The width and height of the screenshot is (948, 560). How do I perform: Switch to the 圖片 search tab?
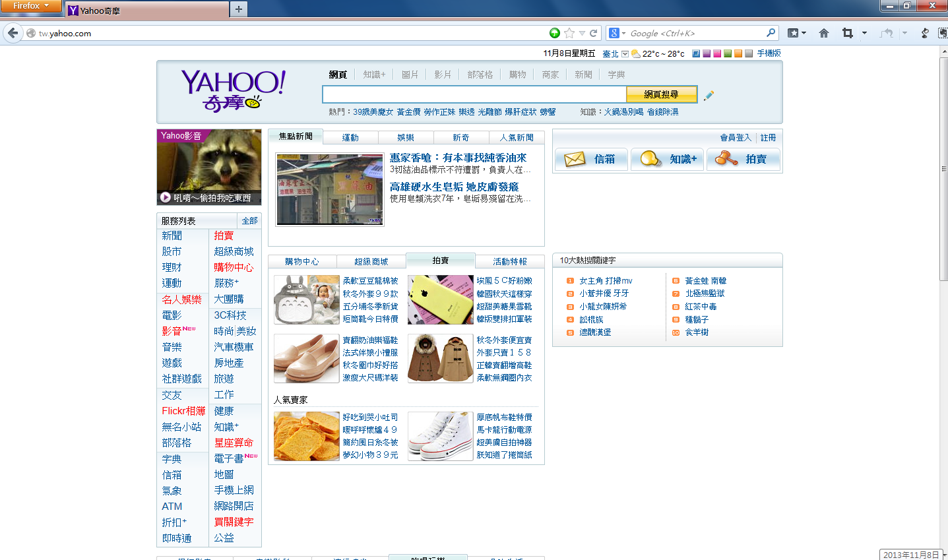click(410, 75)
